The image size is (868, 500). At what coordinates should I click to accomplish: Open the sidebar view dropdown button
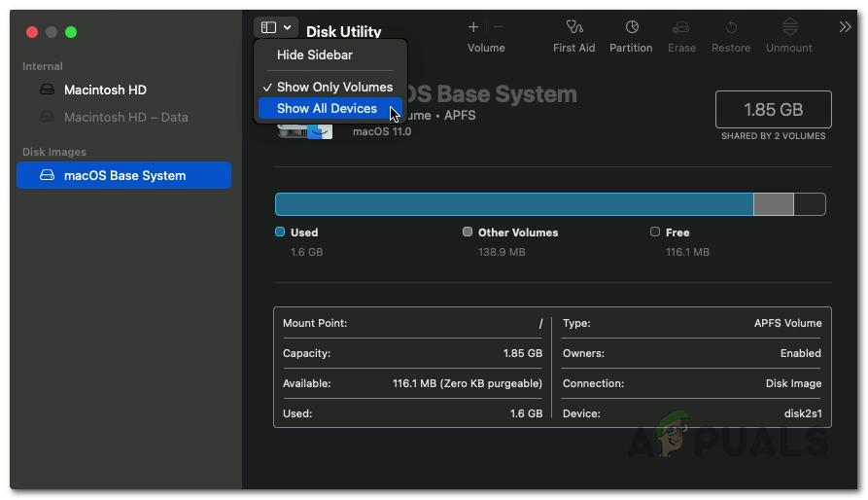[x=276, y=28]
